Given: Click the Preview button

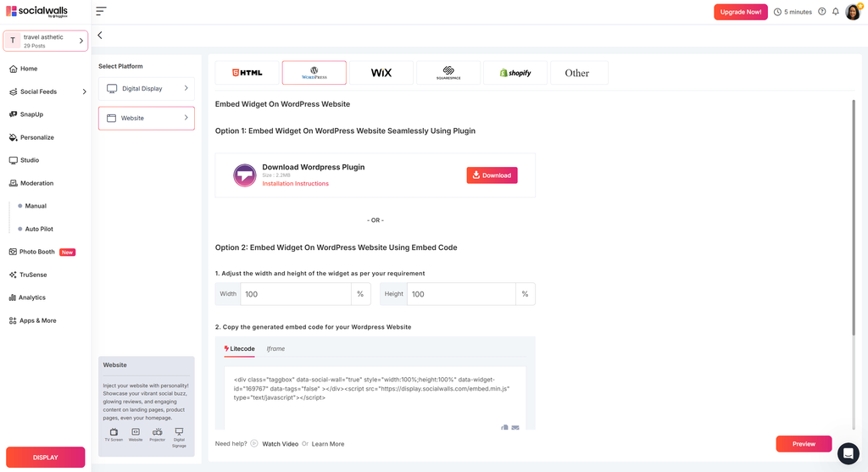Looking at the screenshot, I should pyautogui.click(x=804, y=444).
